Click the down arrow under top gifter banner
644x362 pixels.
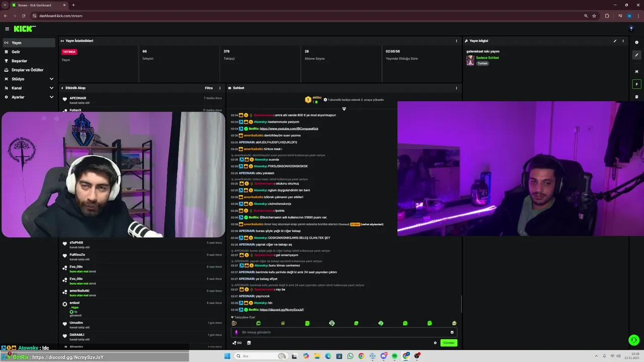point(344,109)
